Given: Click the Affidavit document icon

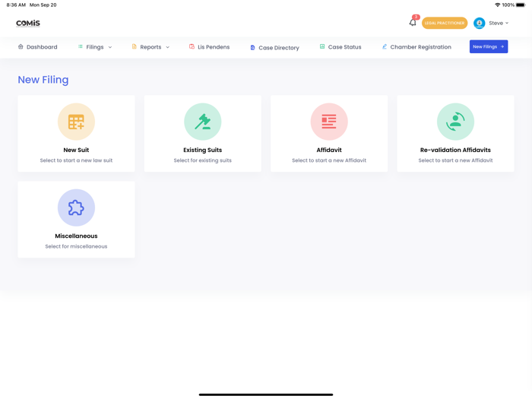Looking at the screenshot, I should [329, 122].
